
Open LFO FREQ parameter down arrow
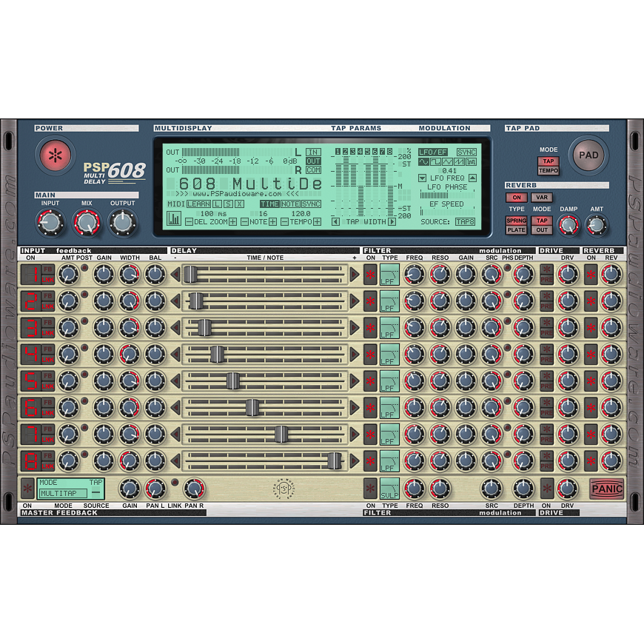(x=422, y=178)
